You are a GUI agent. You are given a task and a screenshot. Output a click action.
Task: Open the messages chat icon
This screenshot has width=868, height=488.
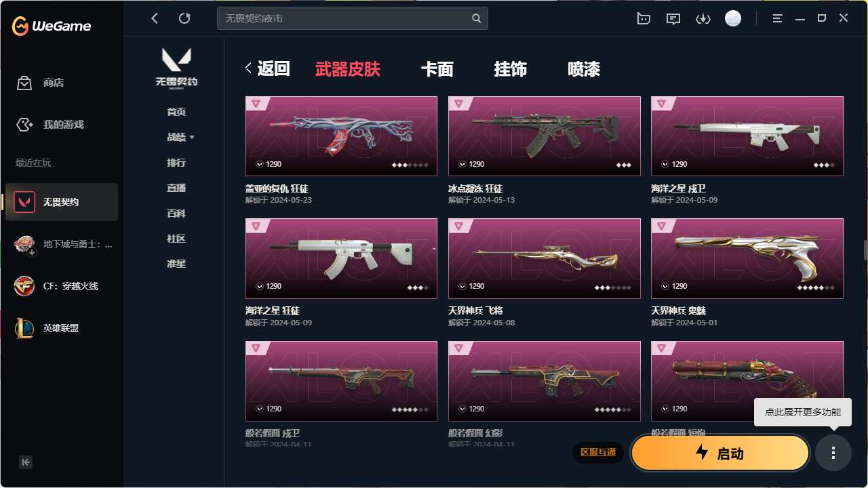(x=673, y=18)
